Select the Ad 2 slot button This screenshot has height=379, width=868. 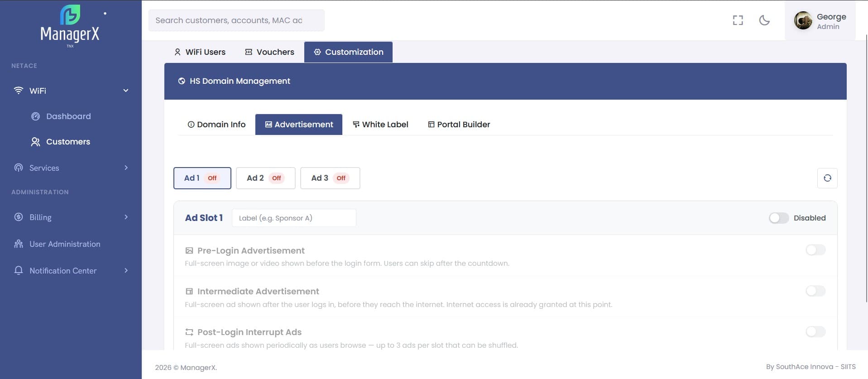pyautogui.click(x=266, y=178)
